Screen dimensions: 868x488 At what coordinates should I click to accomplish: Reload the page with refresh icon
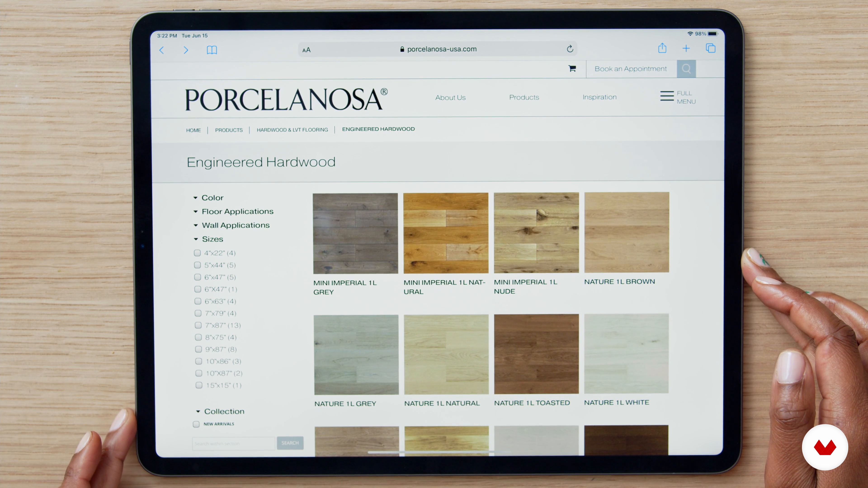click(570, 49)
